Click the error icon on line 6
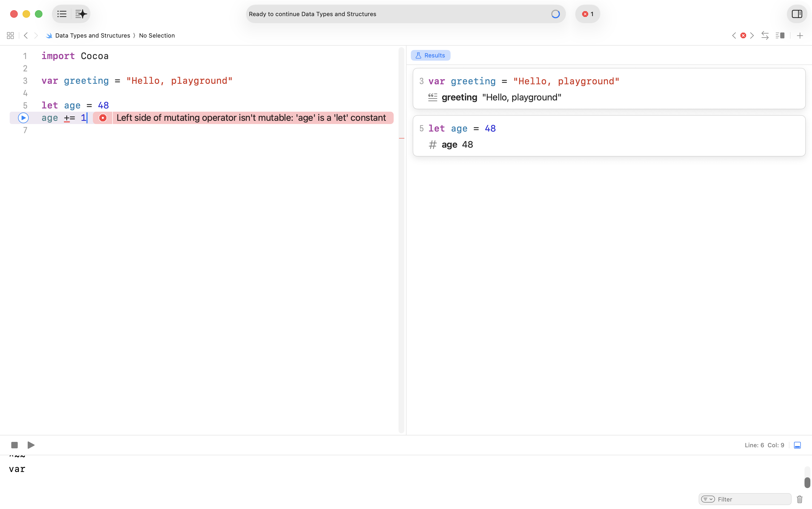 pyautogui.click(x=103, y=118)
